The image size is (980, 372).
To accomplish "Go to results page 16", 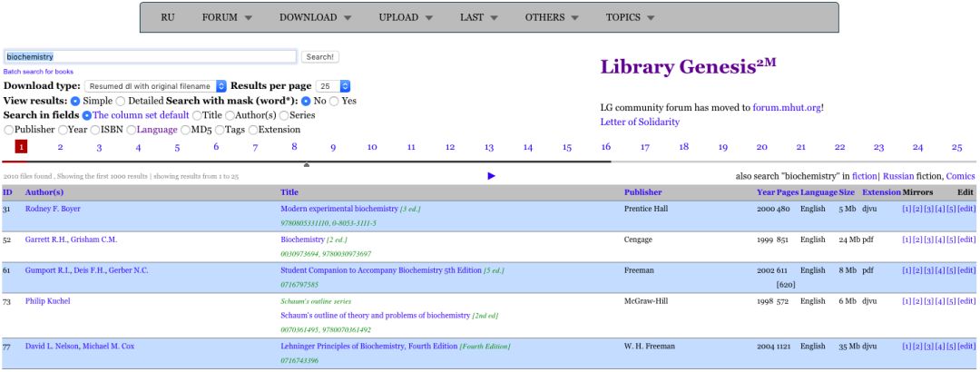I will point(605,148).
